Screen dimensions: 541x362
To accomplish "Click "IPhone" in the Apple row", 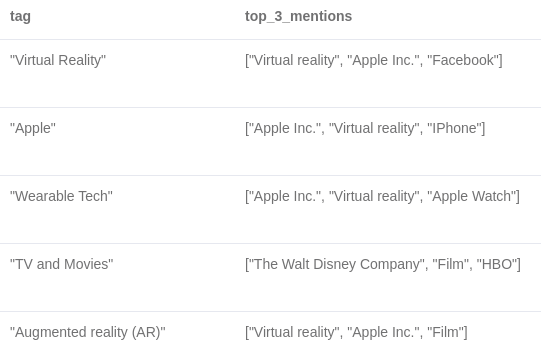I will (454, 128).
